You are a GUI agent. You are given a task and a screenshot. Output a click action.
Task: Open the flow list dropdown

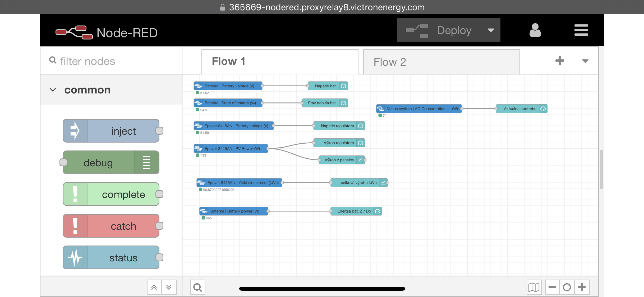585,61
